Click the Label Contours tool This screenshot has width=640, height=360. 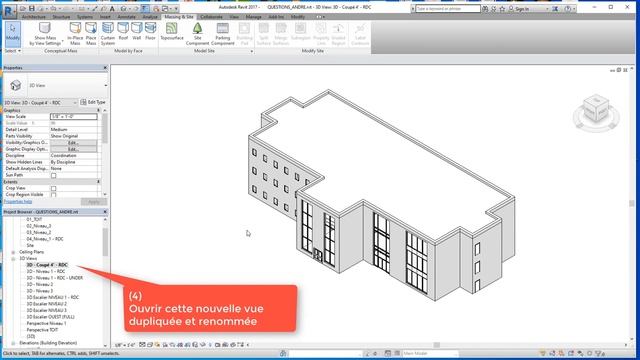(360, 34)
